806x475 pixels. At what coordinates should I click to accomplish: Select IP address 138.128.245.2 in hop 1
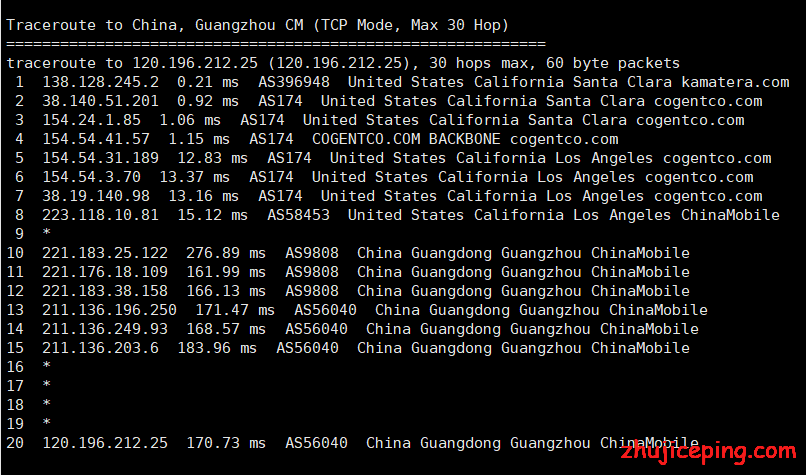pos(100,82)
